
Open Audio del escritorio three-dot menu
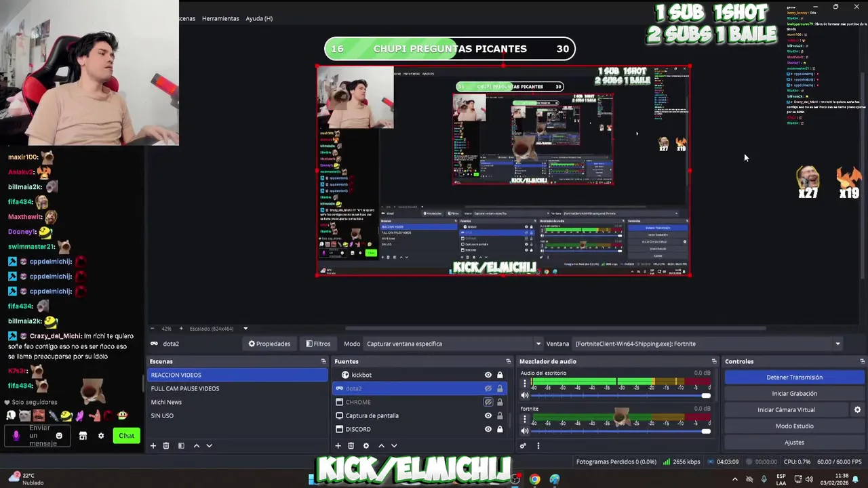pyautogui.click(x=524, y=384)
